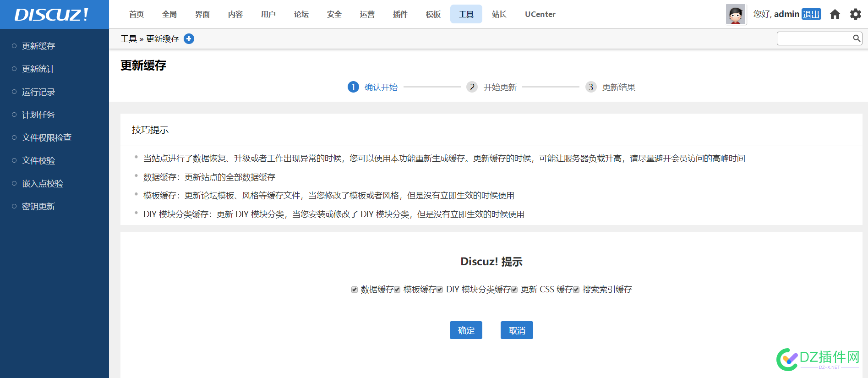The height and width of the screenshot is (378, 868).
Task: Click step 3 更新结果 indicator
Action: [x=611, y=87]
